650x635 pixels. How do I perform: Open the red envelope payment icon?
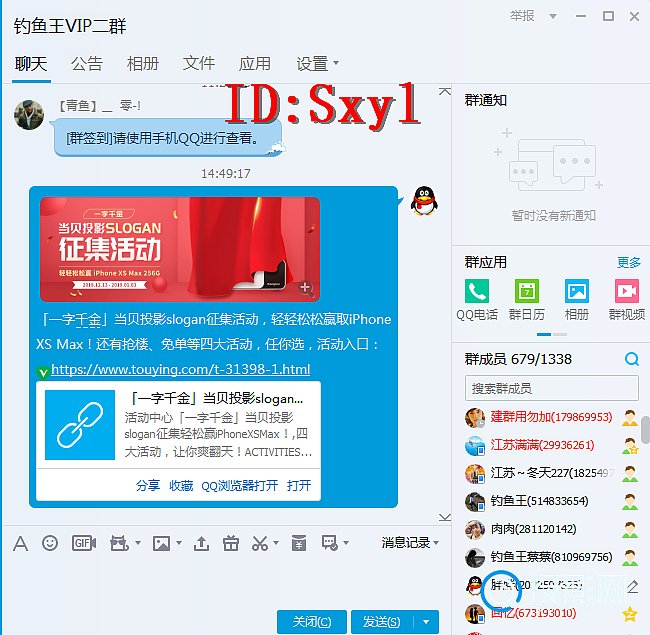coord(298,543)
